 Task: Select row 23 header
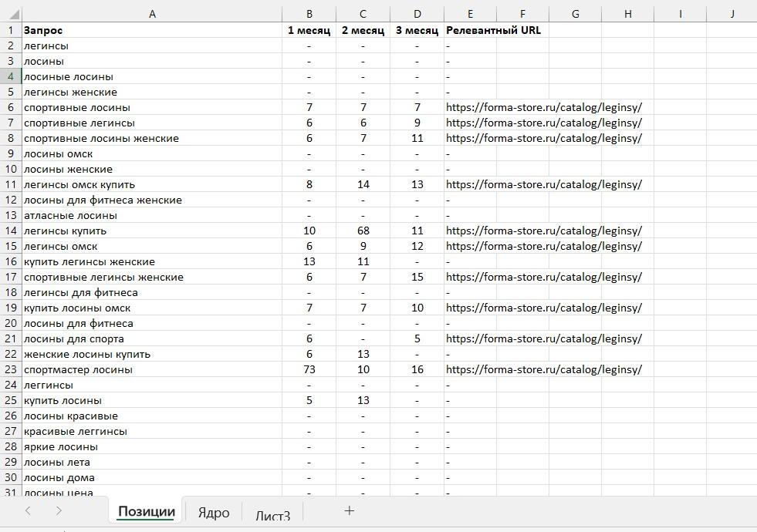tap(11, 369)
